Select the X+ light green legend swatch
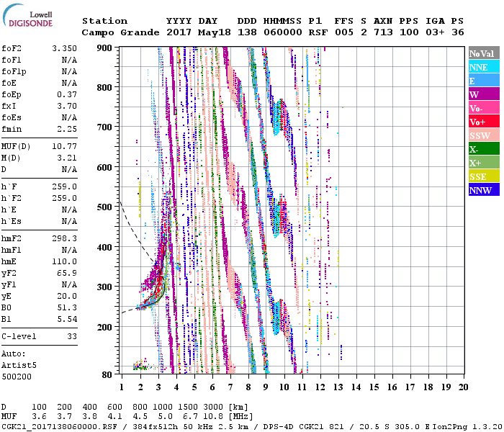 (x=484, y=163)
